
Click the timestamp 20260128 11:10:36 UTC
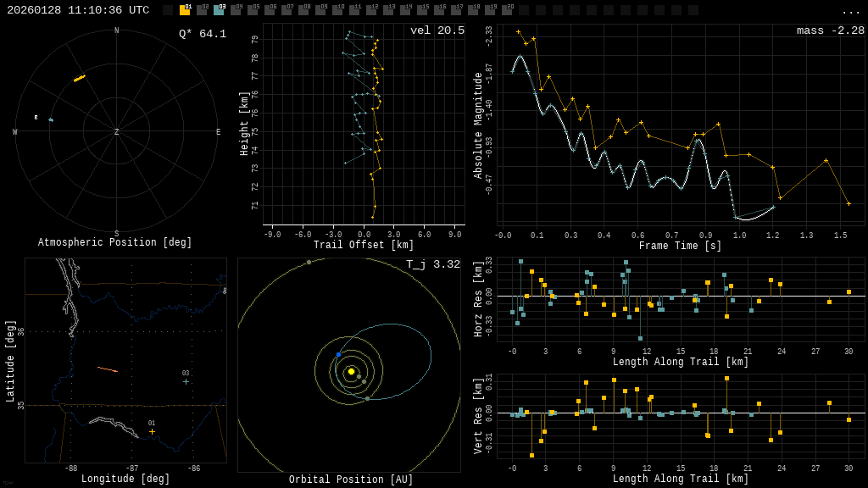pyautogui.click(x=78, y=10)
